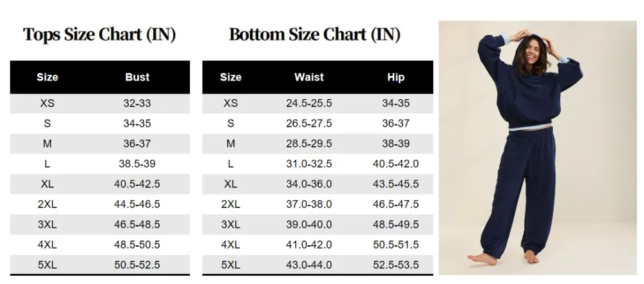Select the Bust column header
The height and width of the screenshot is (284, 644).
pyautogui.click(x=137, y=77)
